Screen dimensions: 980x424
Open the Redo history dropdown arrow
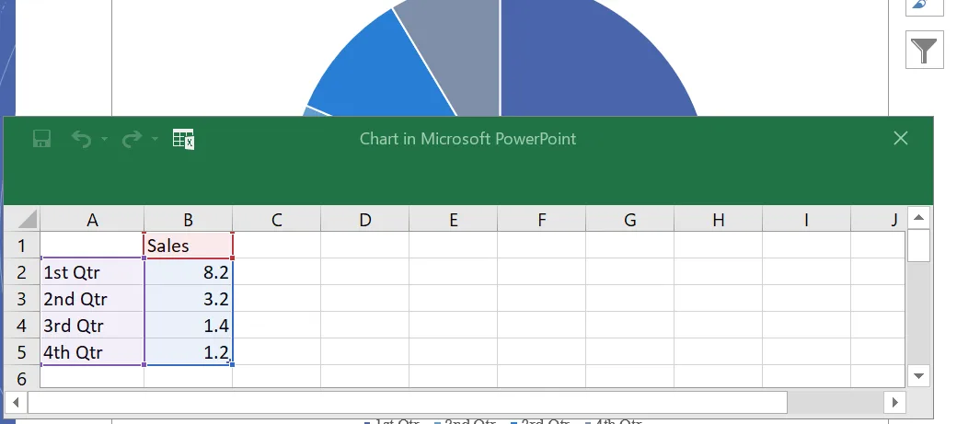coord(155,139)
